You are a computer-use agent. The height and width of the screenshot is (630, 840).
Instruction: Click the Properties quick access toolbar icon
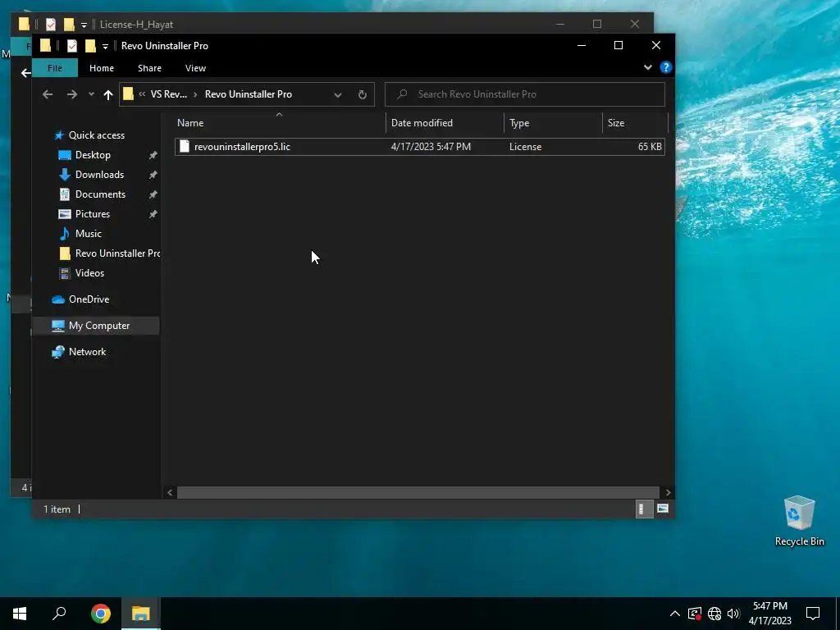point(72,46)
